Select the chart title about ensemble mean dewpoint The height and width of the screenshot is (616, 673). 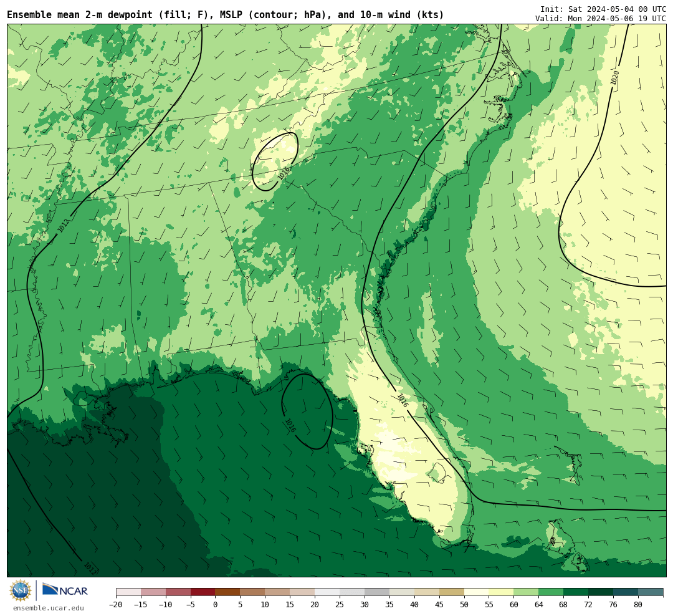point(226,14)
